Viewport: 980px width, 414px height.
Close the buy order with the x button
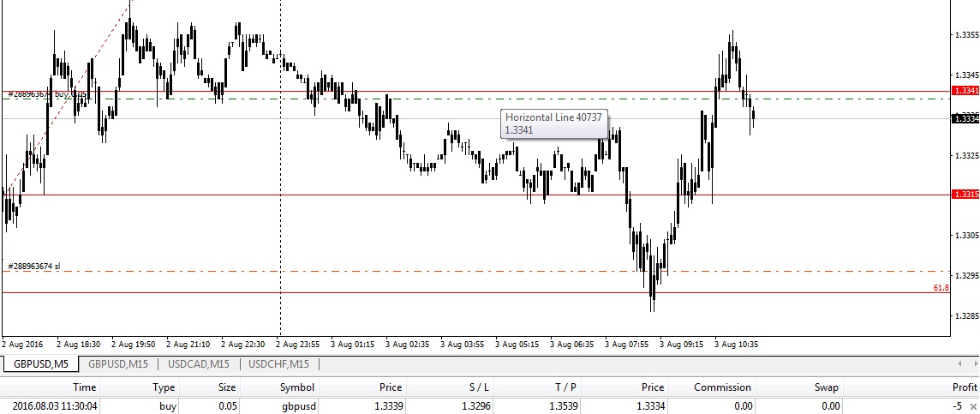[972, 406]
